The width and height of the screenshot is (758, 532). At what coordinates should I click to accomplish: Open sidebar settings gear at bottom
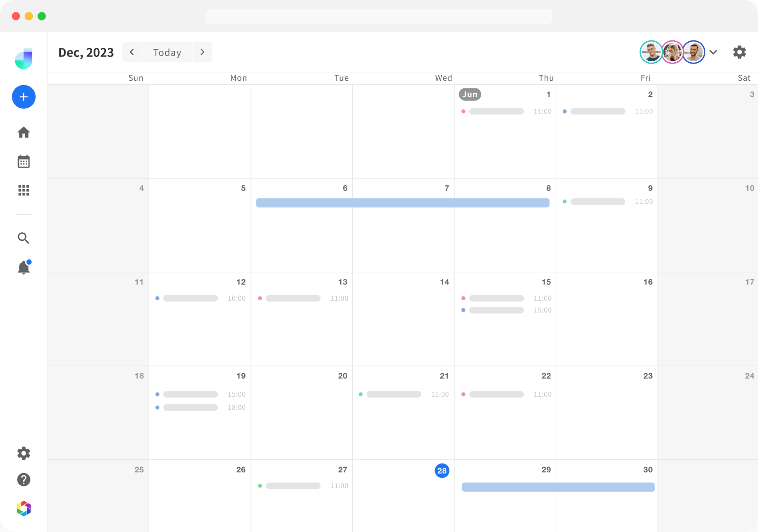24,453
